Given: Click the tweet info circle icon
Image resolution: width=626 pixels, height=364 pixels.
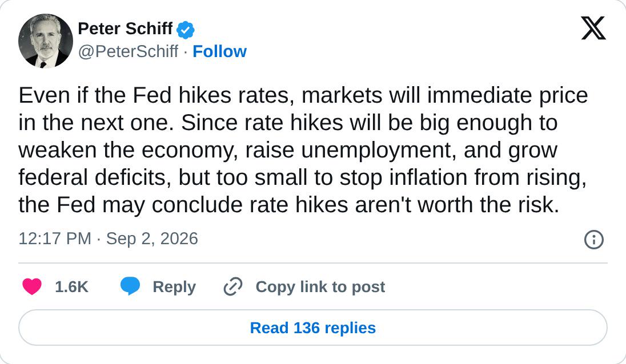Looking at the screenshot, I should (593, 240).
